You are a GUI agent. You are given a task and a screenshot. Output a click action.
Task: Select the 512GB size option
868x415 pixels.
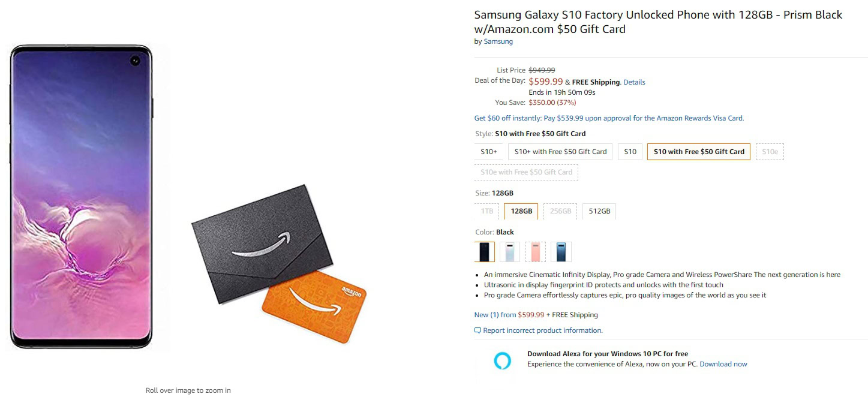(599, 211)
